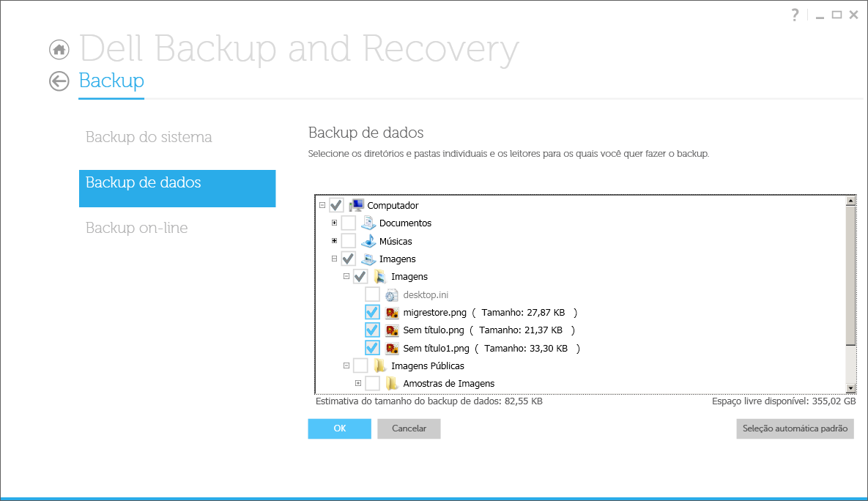868x501 pixels.
Task: Expand the Documentos tree node
Action: pos(334,223)
